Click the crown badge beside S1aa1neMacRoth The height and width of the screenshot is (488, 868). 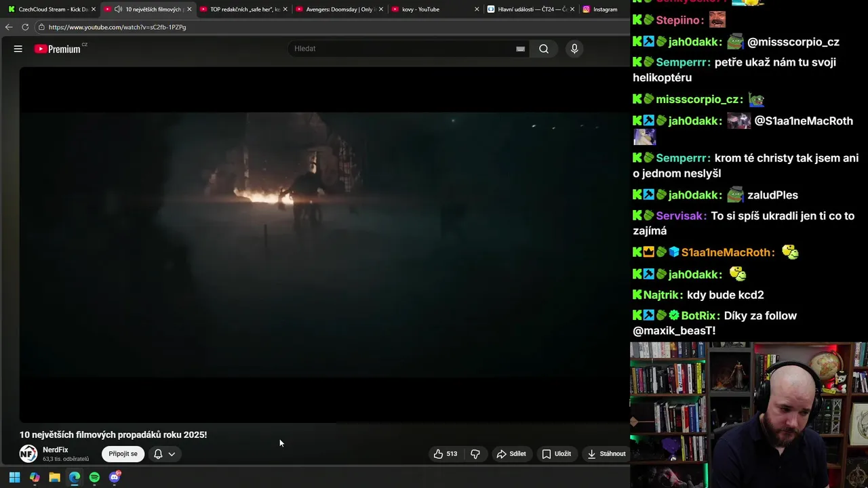coord(649,253)
